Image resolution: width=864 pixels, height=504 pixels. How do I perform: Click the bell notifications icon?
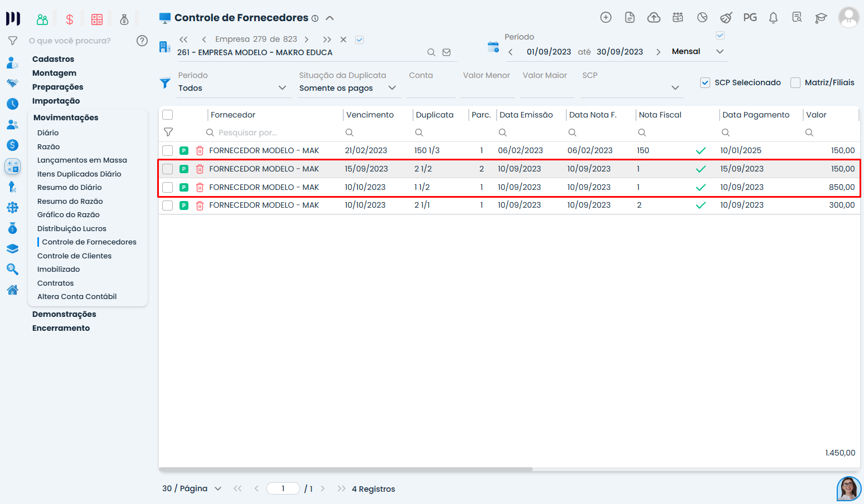coord(773,18)
